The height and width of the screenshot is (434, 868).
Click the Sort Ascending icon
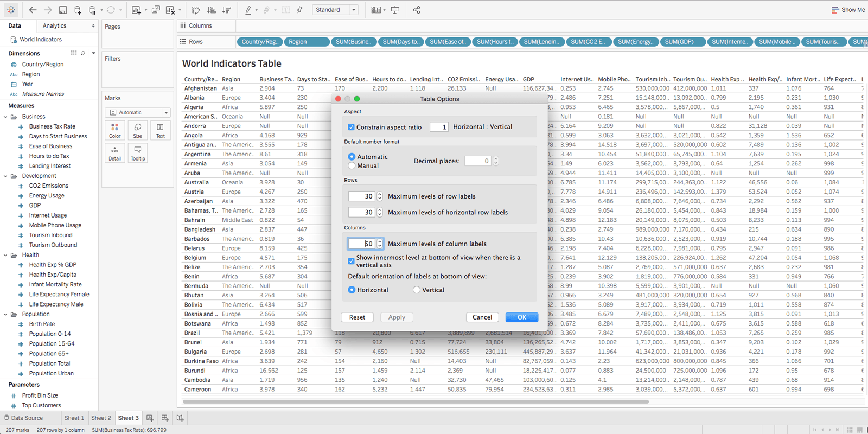pyautogui.click(x=212, y=10)
